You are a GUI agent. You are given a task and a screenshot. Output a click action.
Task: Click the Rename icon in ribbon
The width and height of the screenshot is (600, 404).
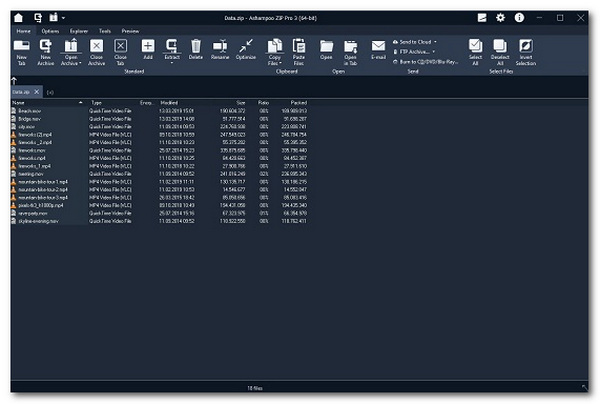point(221,46)
